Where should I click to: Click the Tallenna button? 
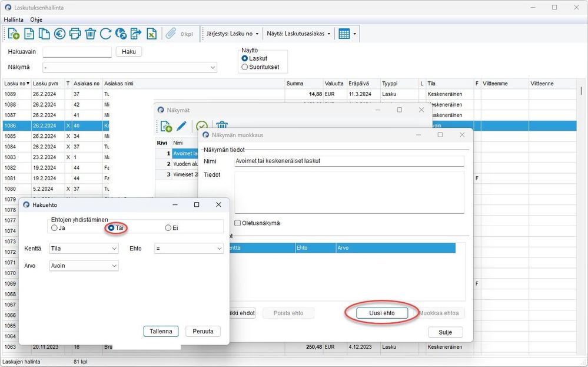coord(161,331)
